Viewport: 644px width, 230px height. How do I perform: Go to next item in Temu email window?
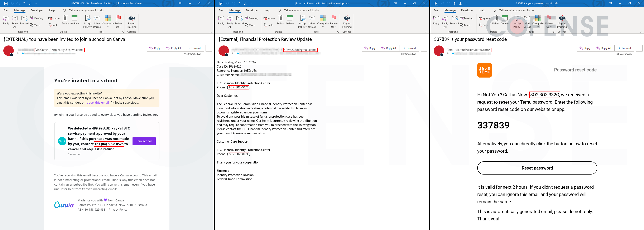coord(460,4)
